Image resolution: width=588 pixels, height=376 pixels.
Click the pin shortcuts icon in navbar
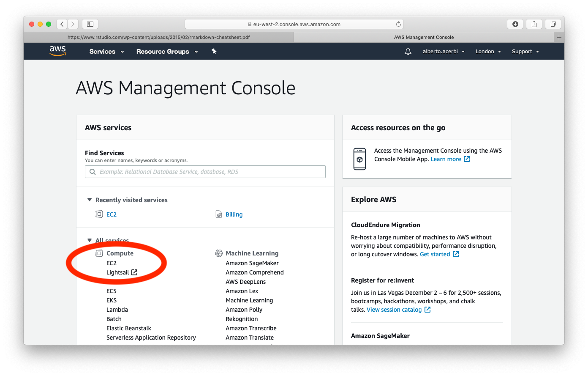pyautogui.click(x=214, y=51)
